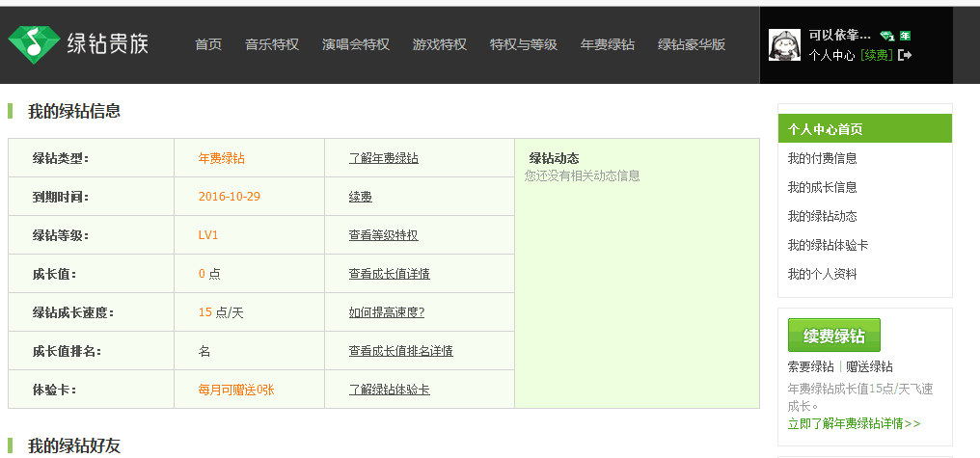
Task: Click [续费] link in header
Action: click(877, 55)
